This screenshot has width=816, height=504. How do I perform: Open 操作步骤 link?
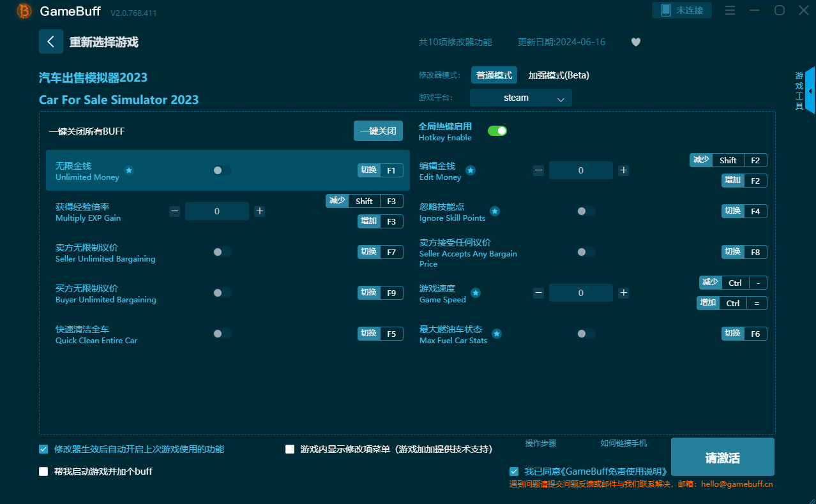coord(541,443)
